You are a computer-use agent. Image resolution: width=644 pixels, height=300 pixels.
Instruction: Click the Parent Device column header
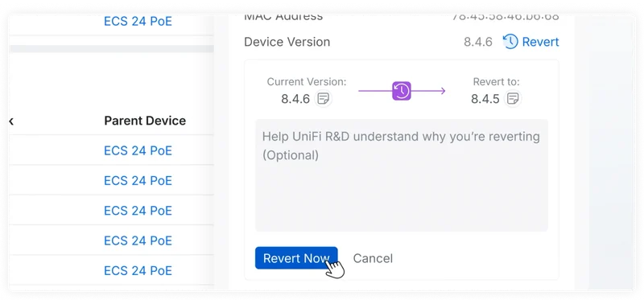coord(145,121)
